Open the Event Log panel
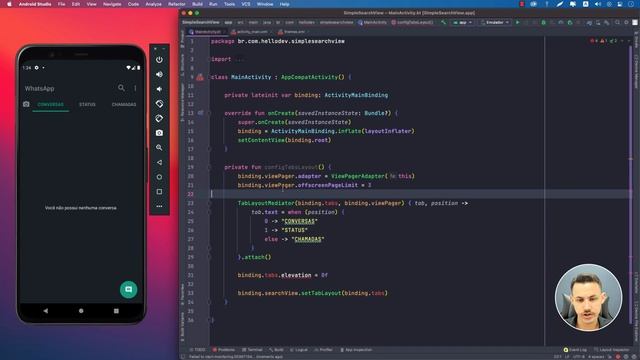Viewport: 640px width, 360px height. coord(575,350)
